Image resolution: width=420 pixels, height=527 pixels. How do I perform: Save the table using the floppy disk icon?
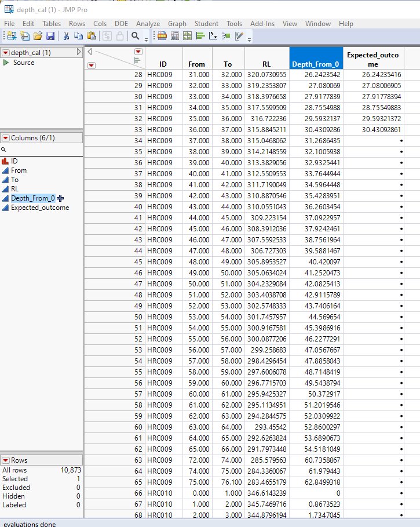50,36
